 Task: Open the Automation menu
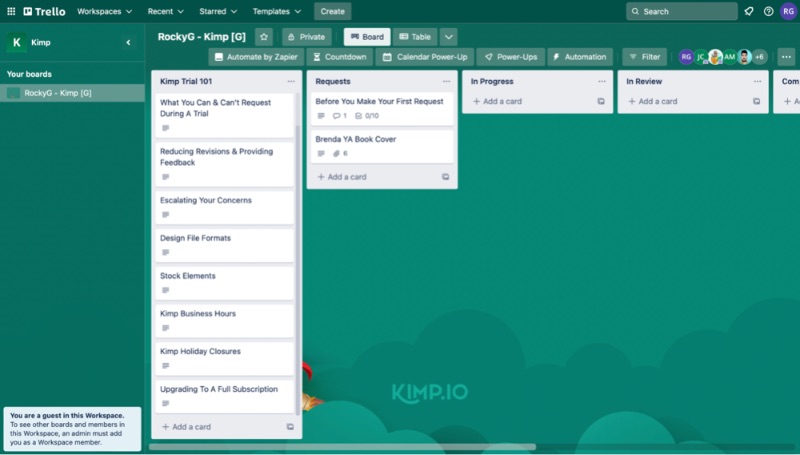click(x=580, y=57)
